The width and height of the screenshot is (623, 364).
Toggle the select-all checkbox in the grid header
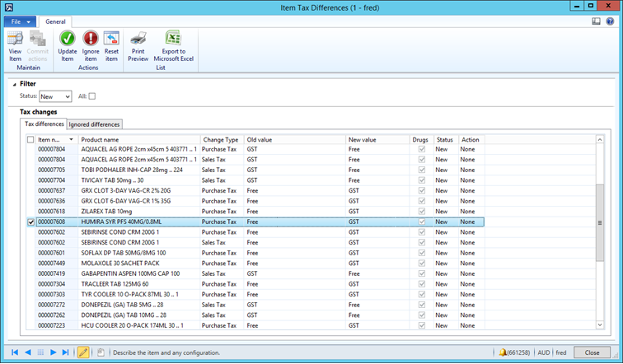(30, 140)
